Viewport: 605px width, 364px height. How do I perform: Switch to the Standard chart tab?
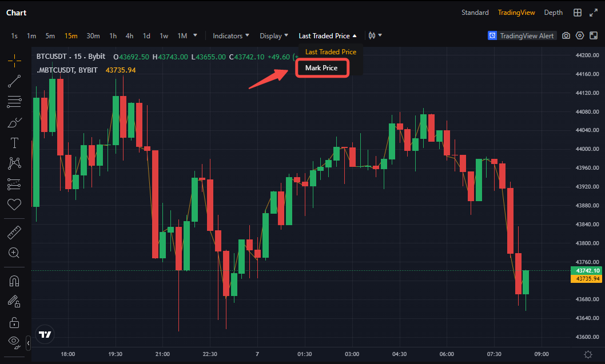pyautogui.click(x=475, y=13)
